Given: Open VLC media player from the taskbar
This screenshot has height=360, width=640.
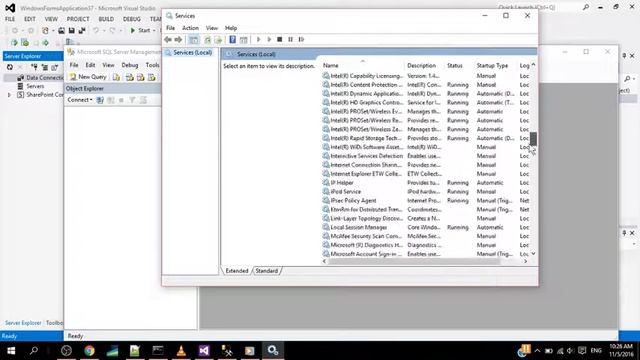Looking at the screenshot, I should tap(181, 351).
